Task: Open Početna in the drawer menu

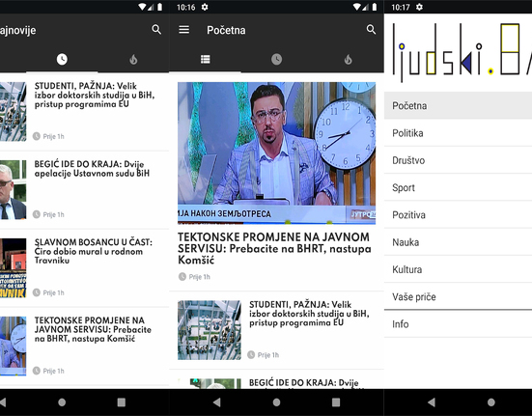Action: click(x=458, y=105)
